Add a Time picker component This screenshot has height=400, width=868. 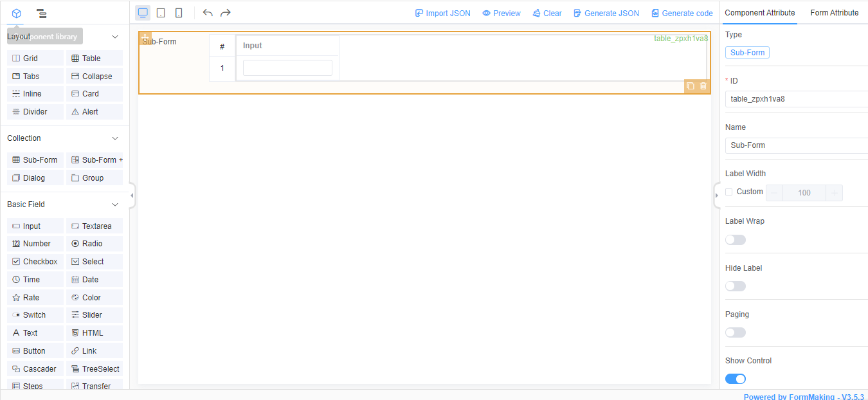point(35,280)
